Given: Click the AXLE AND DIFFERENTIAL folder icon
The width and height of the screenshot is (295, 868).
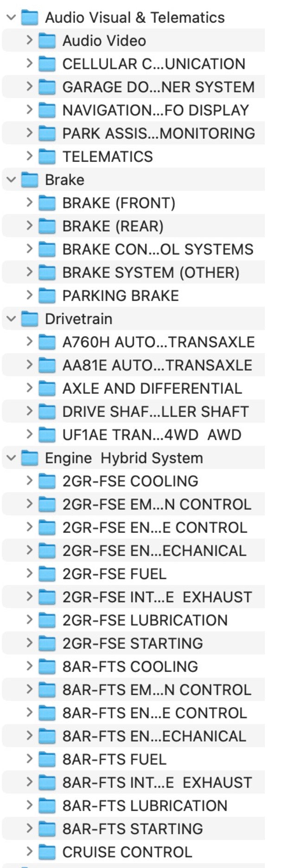Looking at the screenshot, I should pos(47,389).
